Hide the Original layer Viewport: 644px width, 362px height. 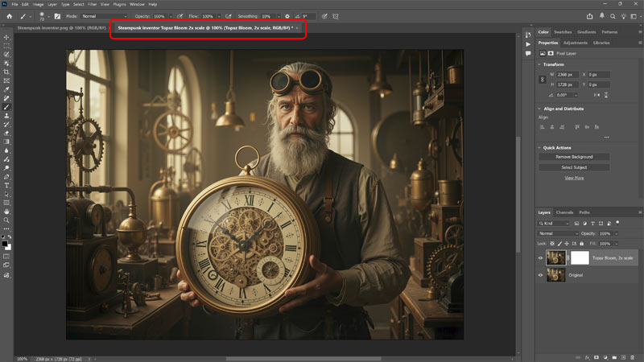tap(540, 274)
